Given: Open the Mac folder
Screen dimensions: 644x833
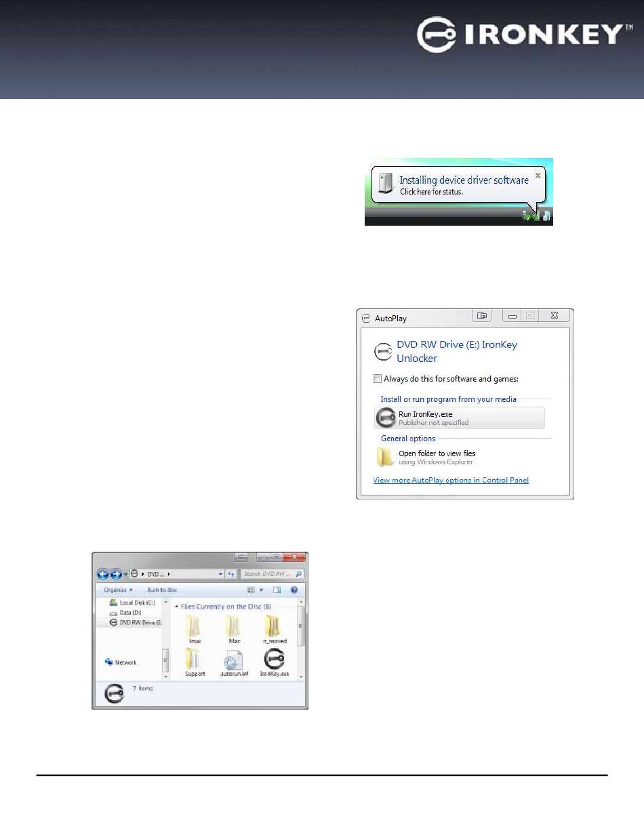Looking at the screenshot, I should [x=234, y=630].
